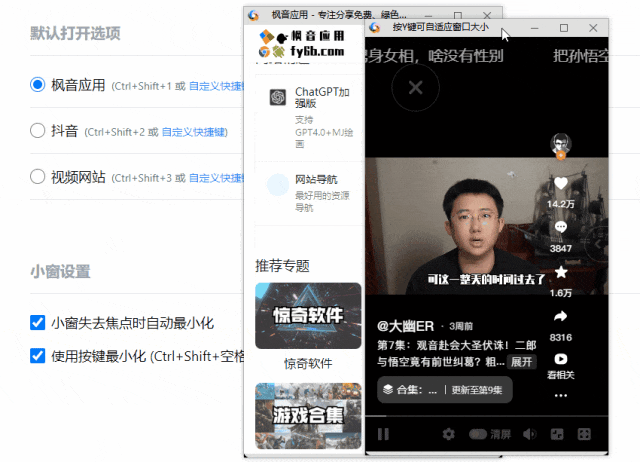Open 自定义快捷键 link beside 枫音应用
This screenshot has height=462, width=640.
(x=216, y=86)
